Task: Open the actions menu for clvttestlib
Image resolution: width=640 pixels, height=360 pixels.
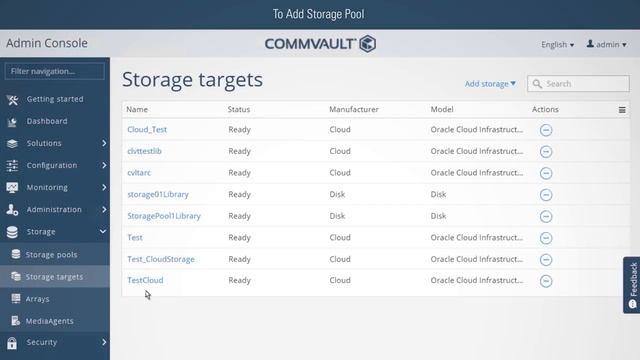Action: point(546,151)
